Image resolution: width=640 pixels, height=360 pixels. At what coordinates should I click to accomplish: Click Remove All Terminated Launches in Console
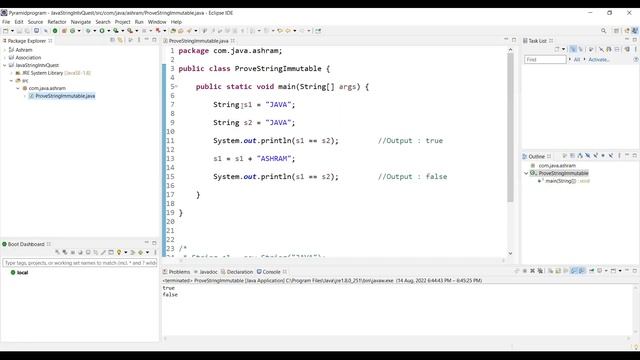coord(540,271)
